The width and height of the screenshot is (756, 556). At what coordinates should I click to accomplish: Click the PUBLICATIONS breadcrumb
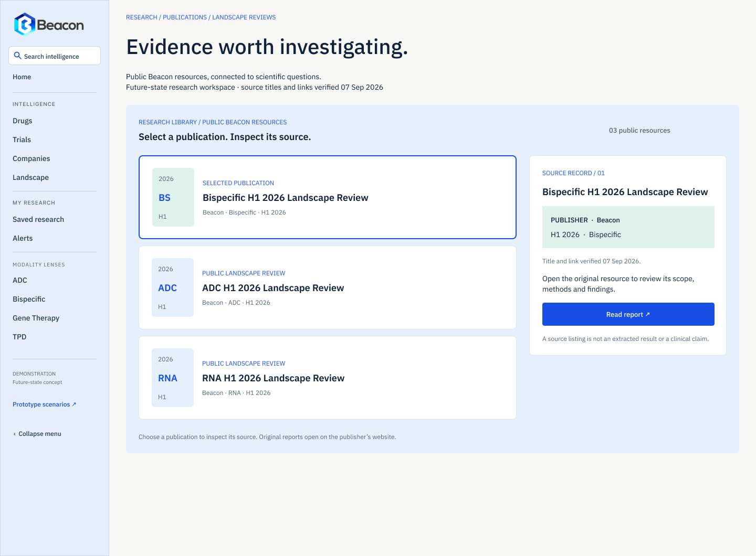(185, 17)
